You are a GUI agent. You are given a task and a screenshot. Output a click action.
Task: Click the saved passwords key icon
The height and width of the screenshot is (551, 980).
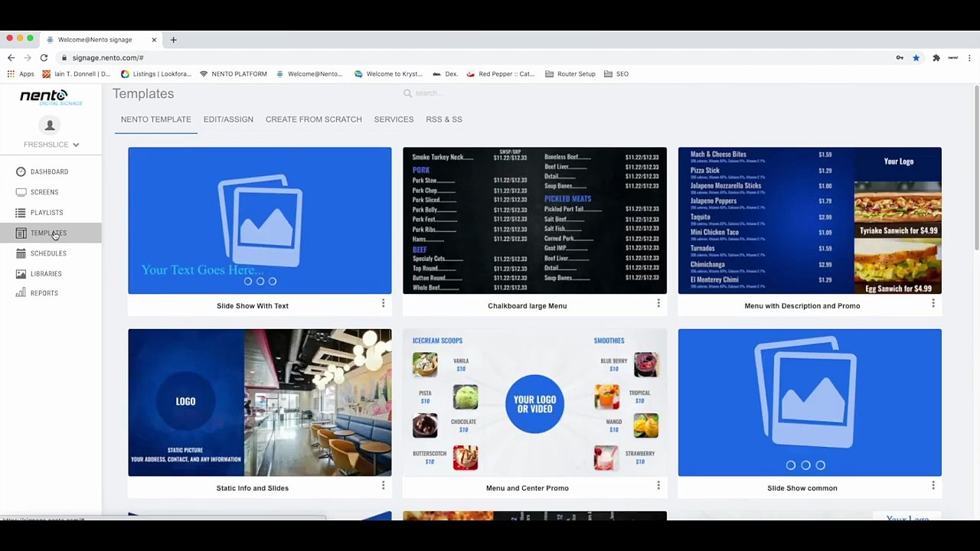[900, 57]
